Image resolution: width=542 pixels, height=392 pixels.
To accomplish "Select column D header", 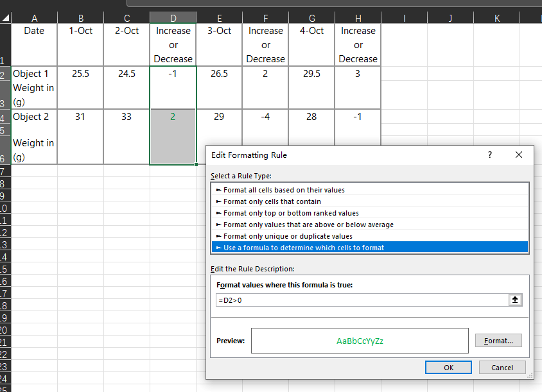I will click(x=173, y=18).
